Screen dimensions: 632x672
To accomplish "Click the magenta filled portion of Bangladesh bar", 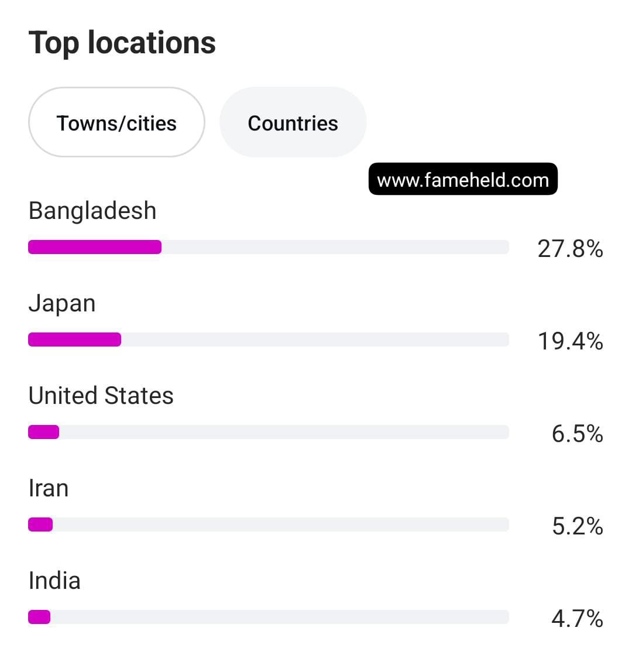I will 95,247.
